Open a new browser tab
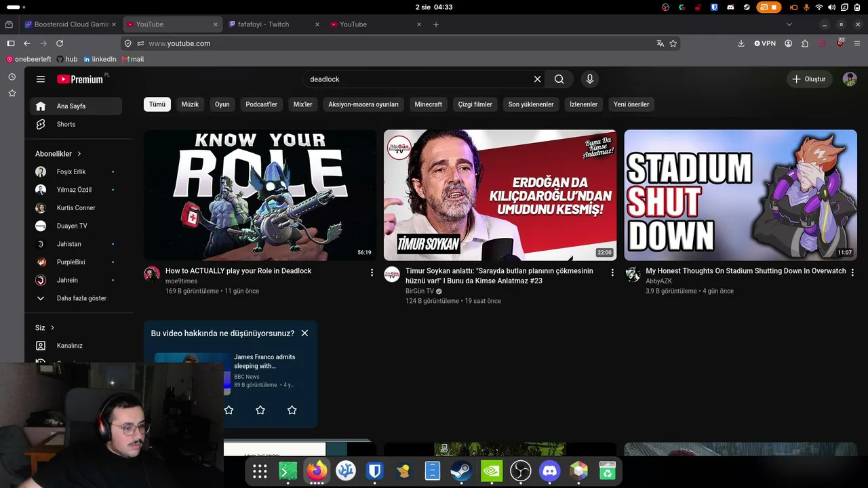Screen dimensions: 868x488 coord(436,24)
